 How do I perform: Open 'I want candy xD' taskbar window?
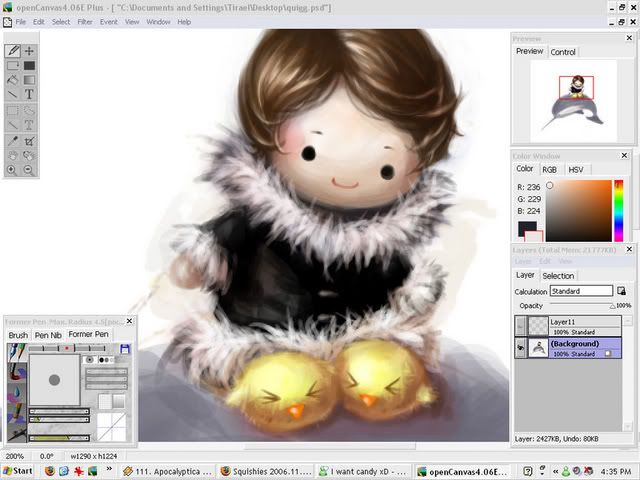pos(364,471)
